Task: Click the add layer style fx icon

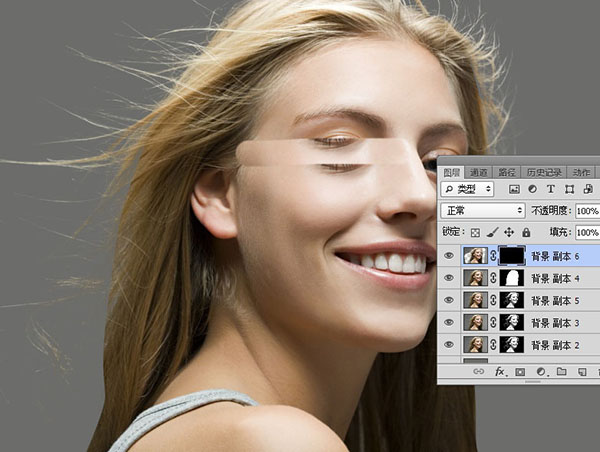Action: tap(500, 371)
